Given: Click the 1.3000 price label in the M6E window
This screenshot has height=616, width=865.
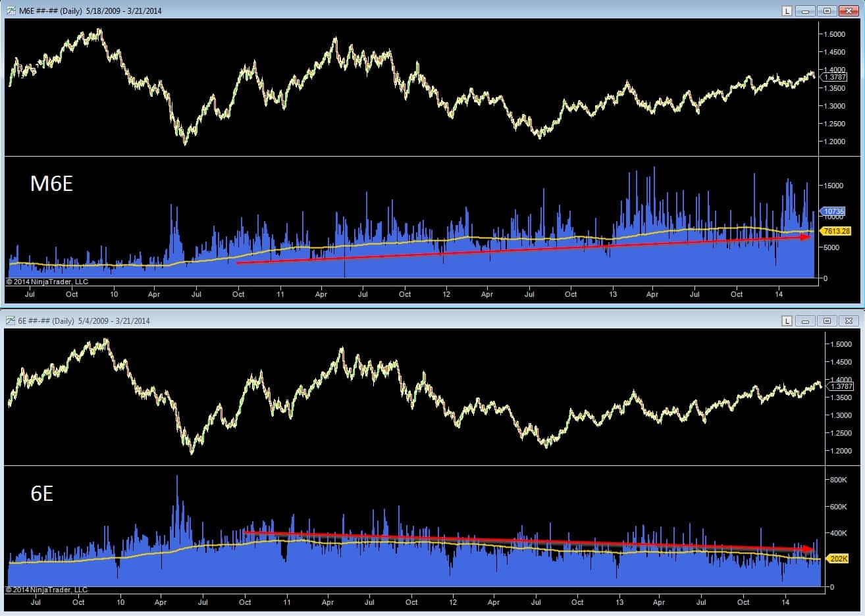Looking at the screenshot, I should 834,106.
